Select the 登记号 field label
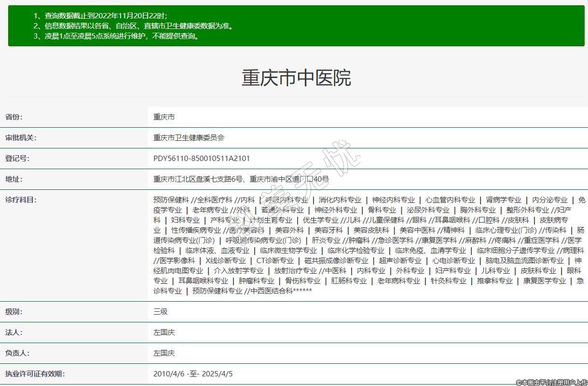The image size is (588, 386). [17, 158]
